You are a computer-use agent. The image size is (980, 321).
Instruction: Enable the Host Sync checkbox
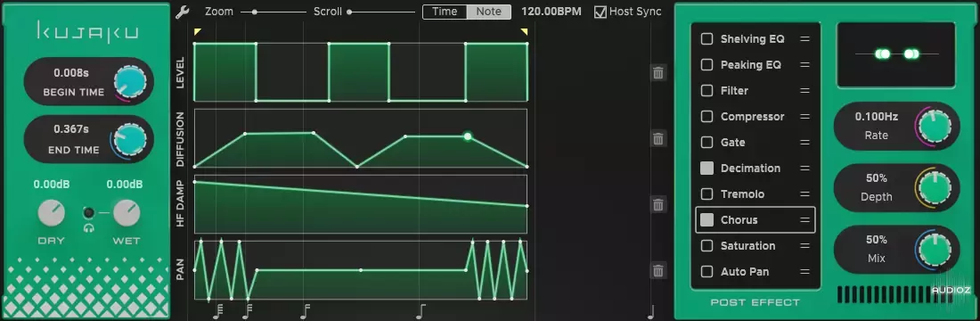(600, 12)
